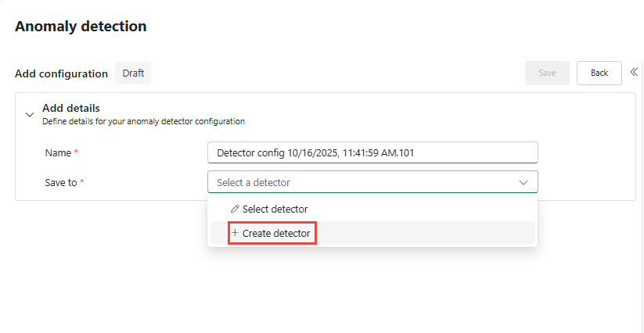The width and height of the screenshot is (644, 333).
Task: Open the Save to detector dropdown
Action: point(372,182)
